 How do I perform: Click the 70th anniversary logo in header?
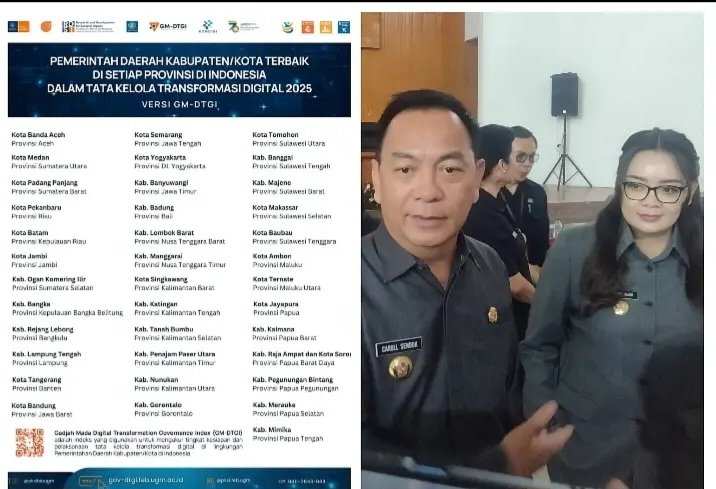pos(242,26)
